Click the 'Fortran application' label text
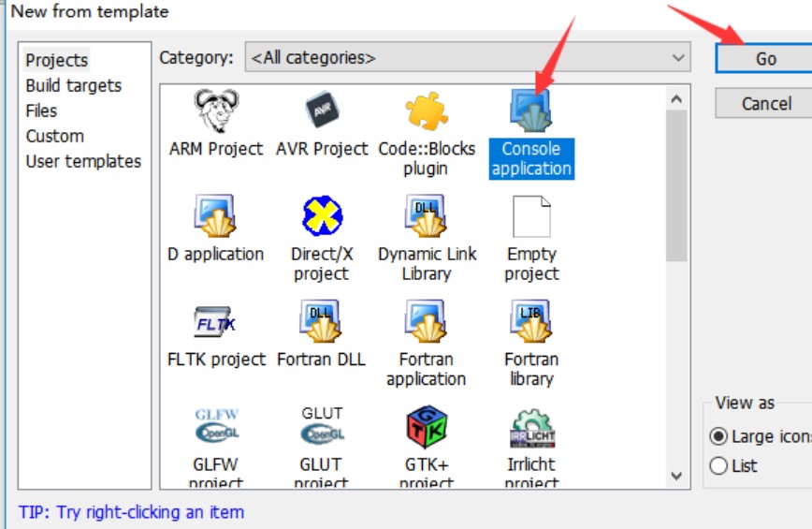This screenshot has width=812, height=529. pos(427,369)
